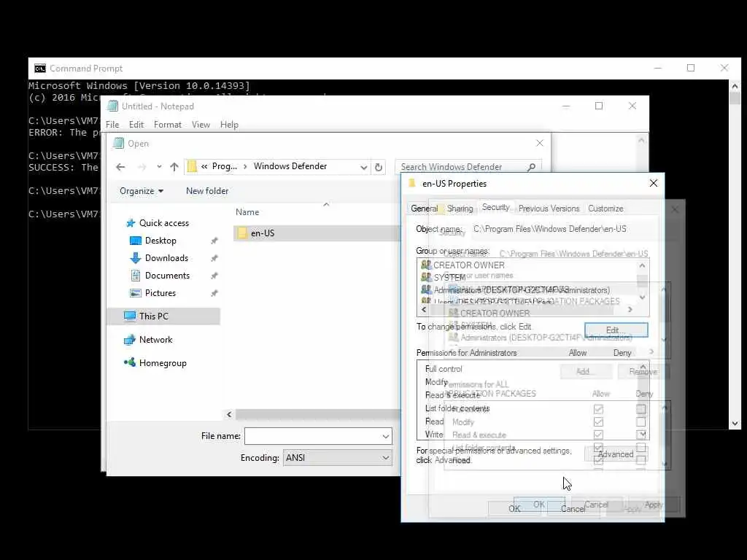This screenshot has width=747, height=560.
Task: Expand the recent locations chevron beside the forward arrow
Action: click(159, 167)
